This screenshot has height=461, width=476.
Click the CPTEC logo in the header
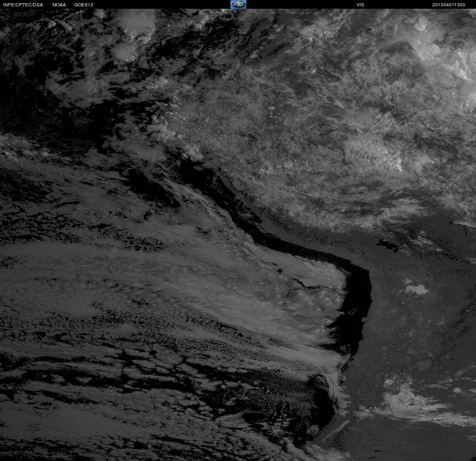point(238,4)
